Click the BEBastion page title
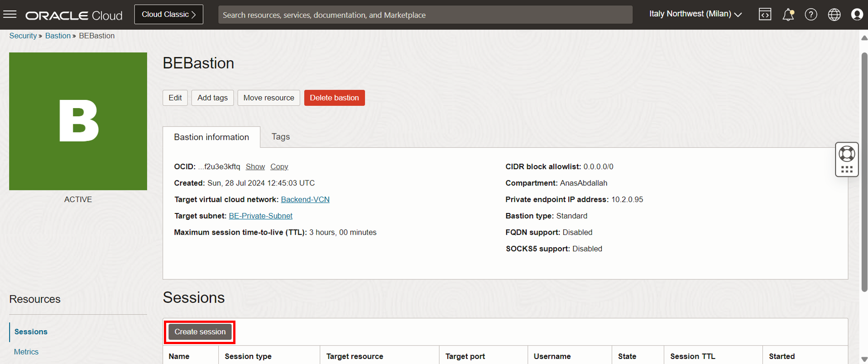868x364 pixels. tap(198, 63)
